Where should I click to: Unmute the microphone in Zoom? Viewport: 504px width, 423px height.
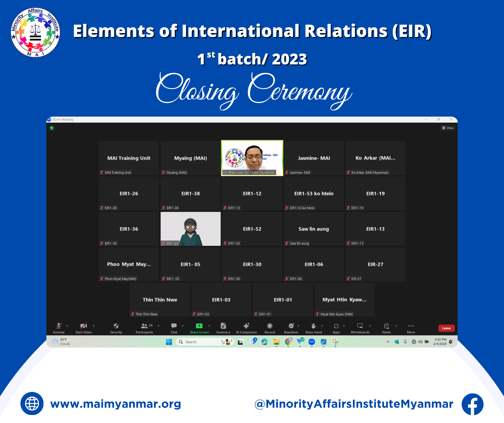(58, 328)
